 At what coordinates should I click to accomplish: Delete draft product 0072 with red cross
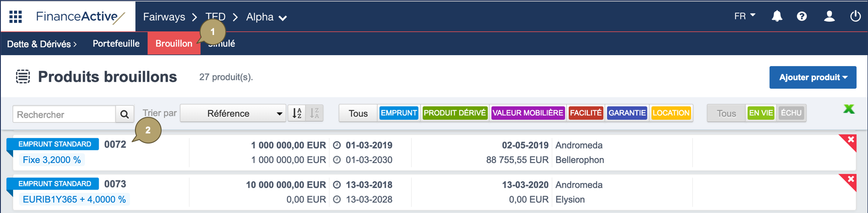tap(851, 140)
